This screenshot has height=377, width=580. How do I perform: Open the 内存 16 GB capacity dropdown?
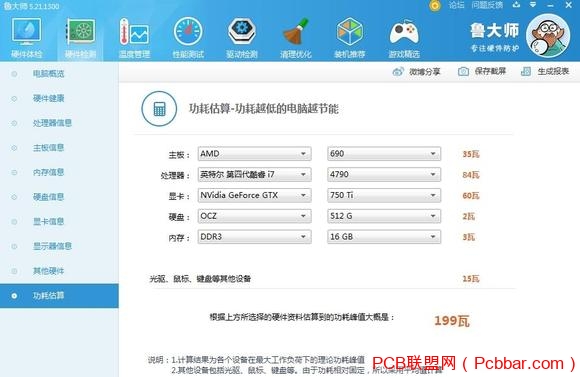384,236
